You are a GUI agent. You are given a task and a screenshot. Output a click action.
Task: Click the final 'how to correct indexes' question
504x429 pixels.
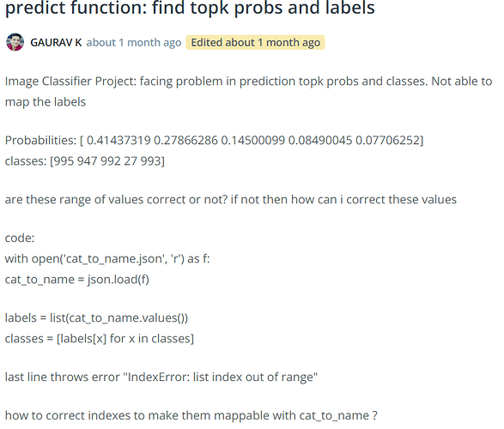191,415
